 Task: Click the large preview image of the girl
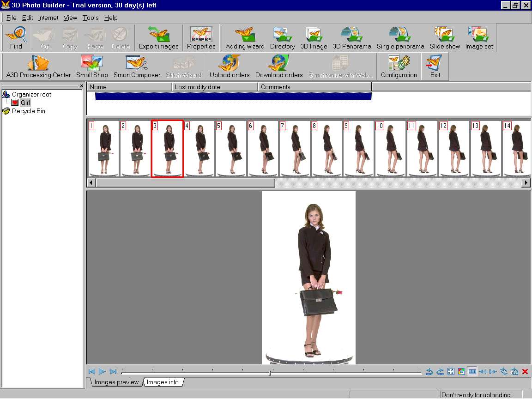[309, 278]
